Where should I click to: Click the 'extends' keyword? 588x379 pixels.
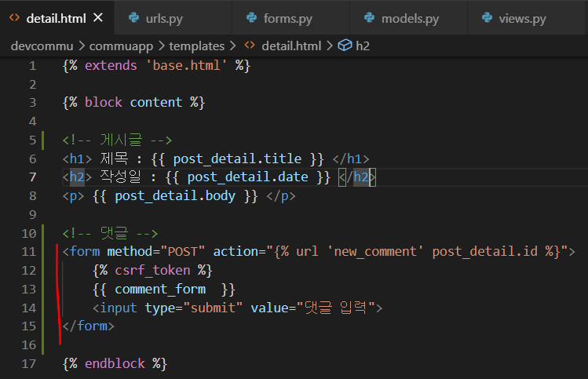pyautogui.click(x=111, y=65)
